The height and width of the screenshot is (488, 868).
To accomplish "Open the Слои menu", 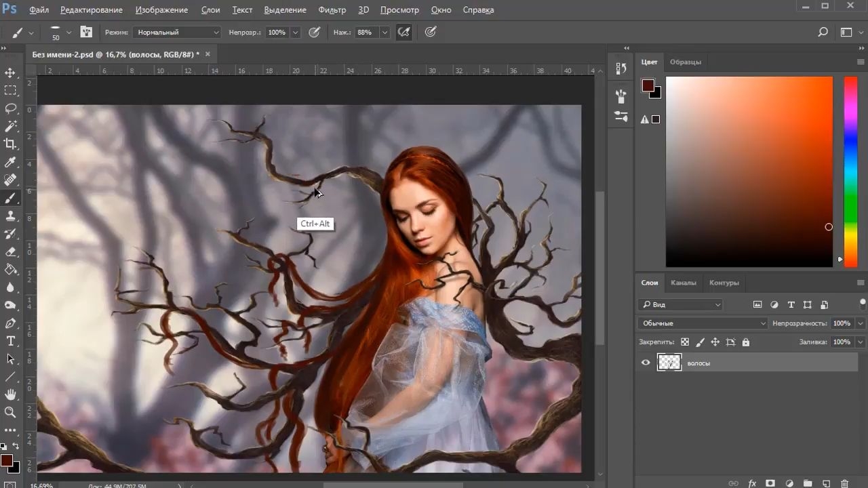I will 210,10.
